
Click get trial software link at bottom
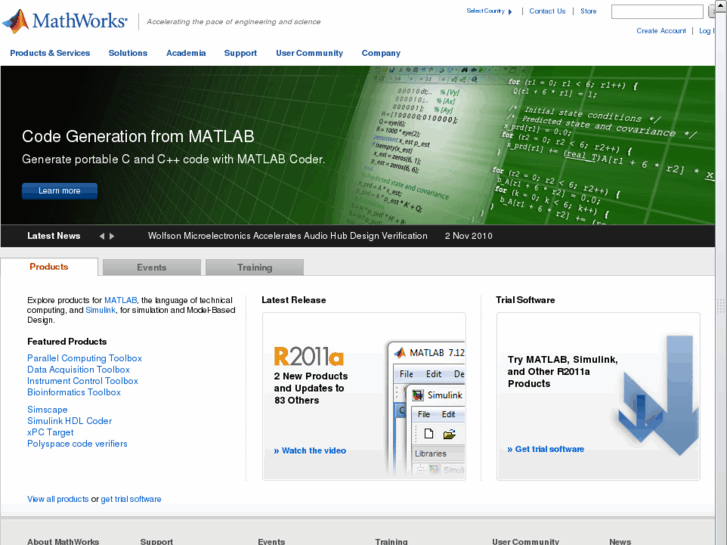pos(131,499)
